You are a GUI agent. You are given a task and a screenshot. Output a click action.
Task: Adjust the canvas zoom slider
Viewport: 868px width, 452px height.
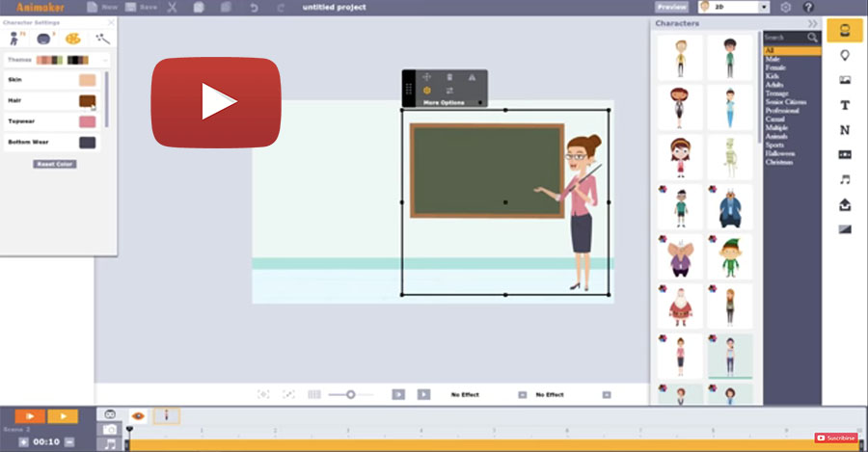click(x=350, y=394)
